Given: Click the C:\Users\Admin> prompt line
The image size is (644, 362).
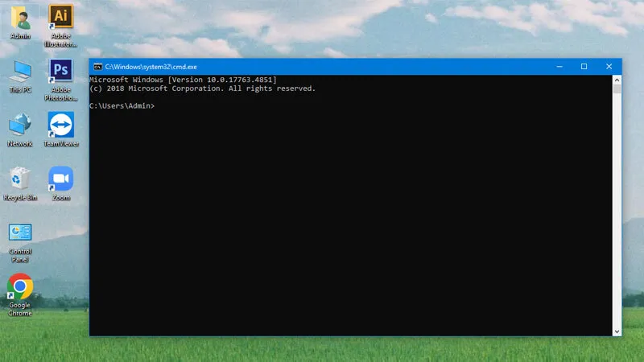Looking at the screenshot, I should tap(122, 106).
